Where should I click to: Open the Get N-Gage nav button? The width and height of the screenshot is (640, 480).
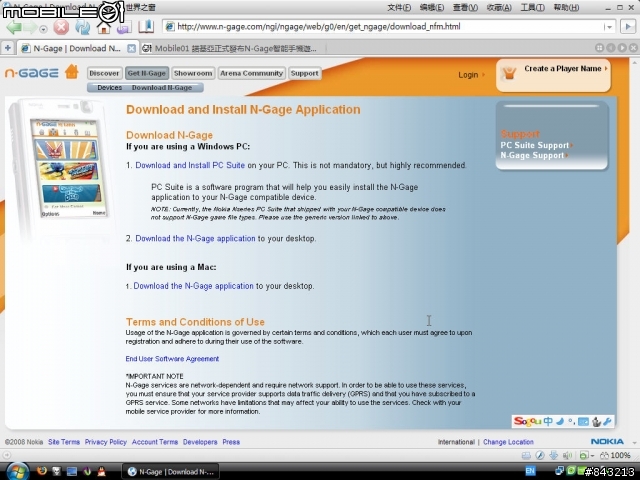147,73
